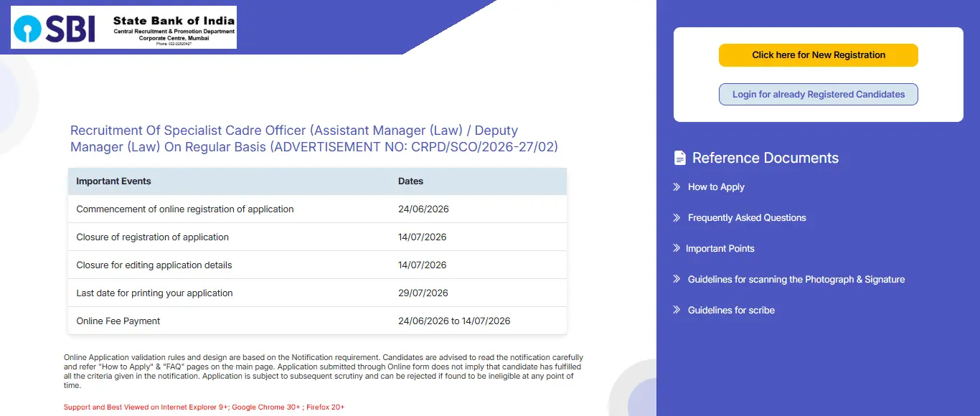The width and height of the screenshot is (980, 416).
Task: Select 'Closure for editing application details' row
Action: (317, 265)
